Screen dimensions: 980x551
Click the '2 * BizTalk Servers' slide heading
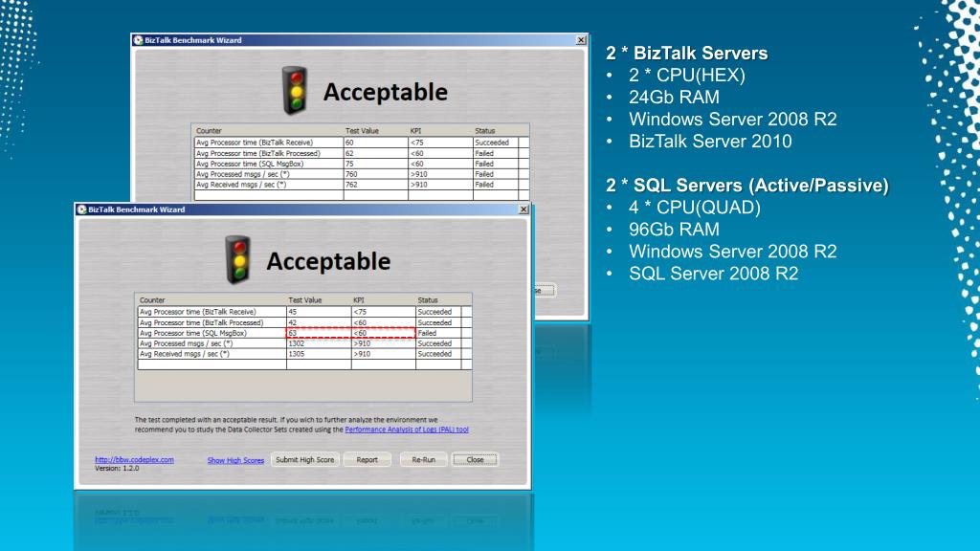click(687, 54)
